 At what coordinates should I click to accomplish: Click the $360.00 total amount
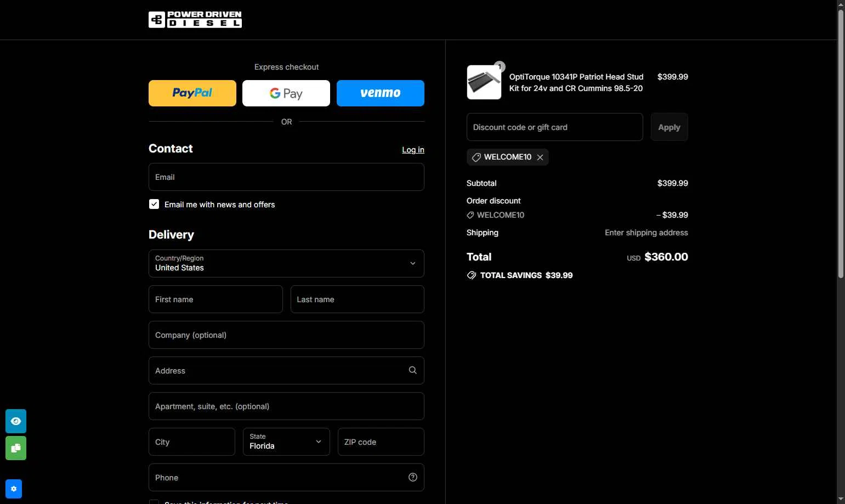(666, 257)
